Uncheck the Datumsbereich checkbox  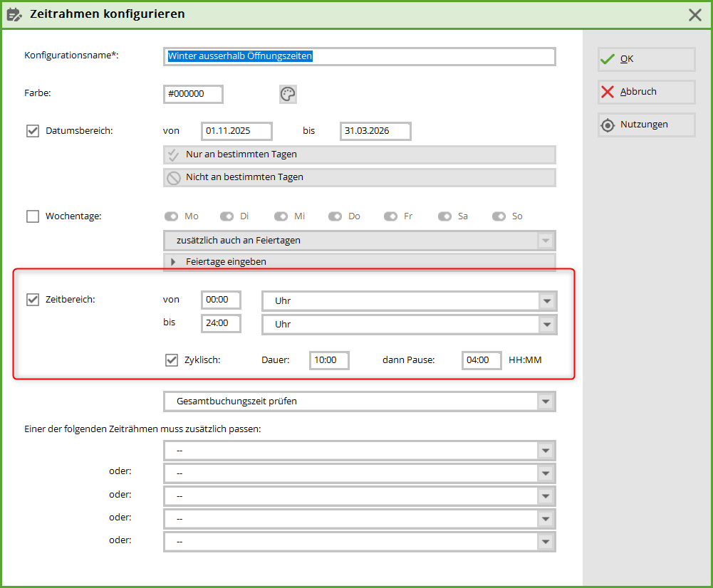pos(33,131)
